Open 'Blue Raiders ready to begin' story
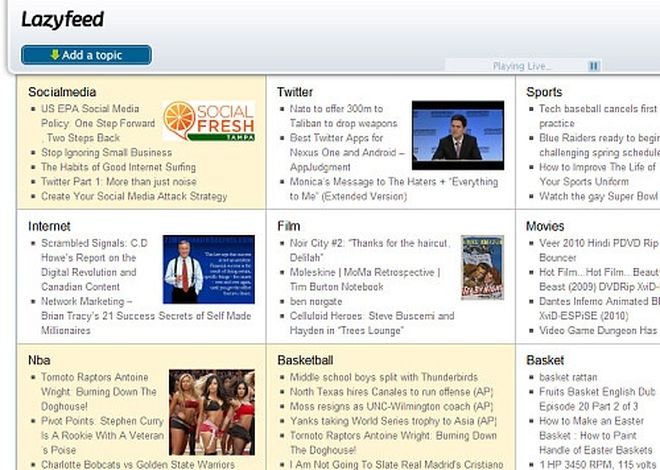The width and height of the screenshot is (660, 470). 599,145
